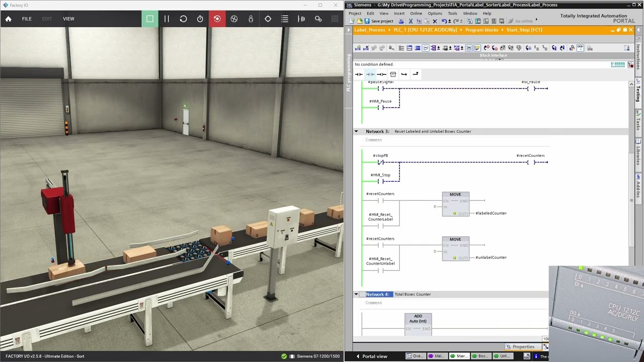This screenshot has height=362, width=644.
Task: Collapse Network 4 section
Action: pyautogui.click(x=356, y=294)
